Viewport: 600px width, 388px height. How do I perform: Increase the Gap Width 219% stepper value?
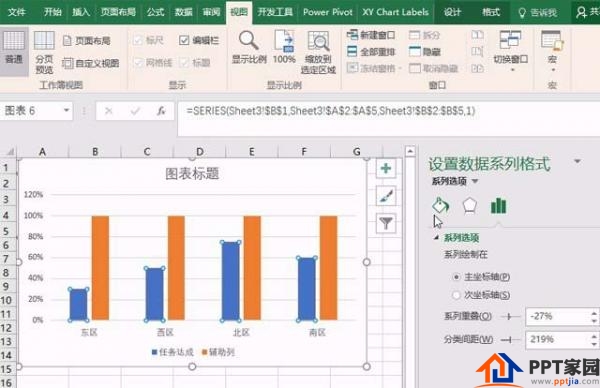pyautogui.click(x=593, y=336)
